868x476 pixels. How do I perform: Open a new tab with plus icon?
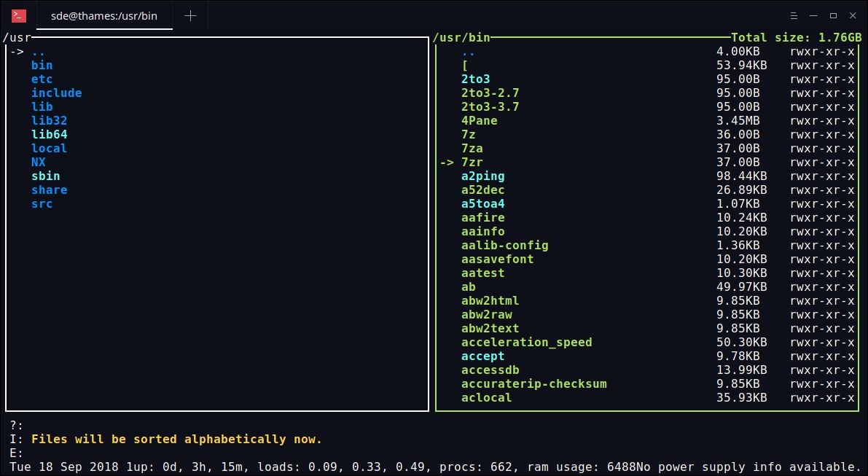pyautogui.click(x=190, y=16)
